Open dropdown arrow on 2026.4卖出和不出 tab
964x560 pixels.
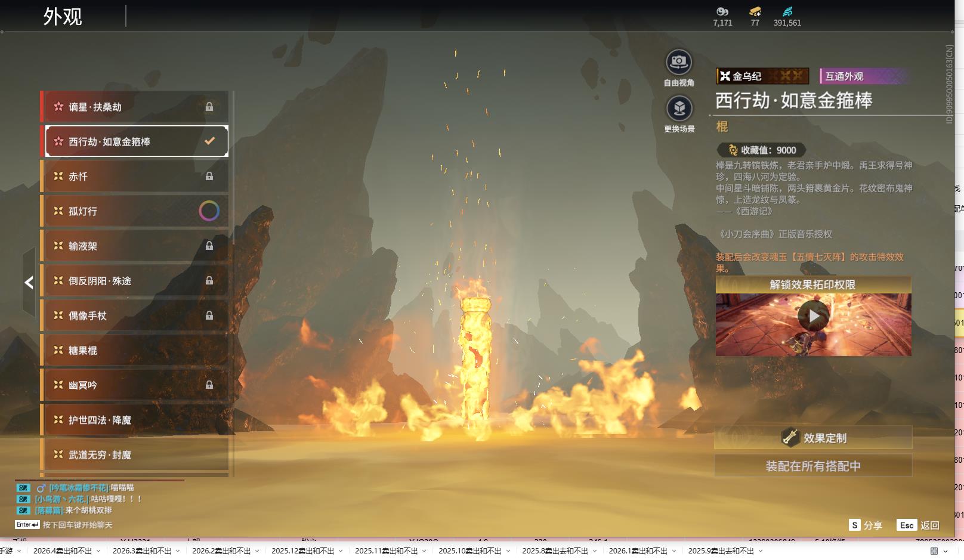pos(98,551)
